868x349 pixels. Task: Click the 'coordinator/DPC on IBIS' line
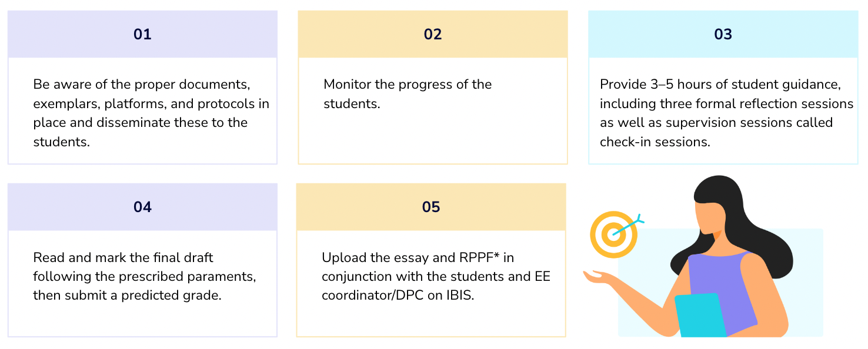pyautogui.click(x=398, y=295)
